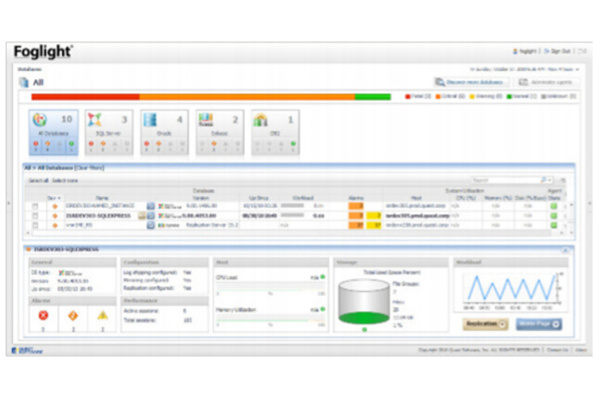Click the Host column header
The width and height of the screenshot is (600, 400).
coord(416,198)
